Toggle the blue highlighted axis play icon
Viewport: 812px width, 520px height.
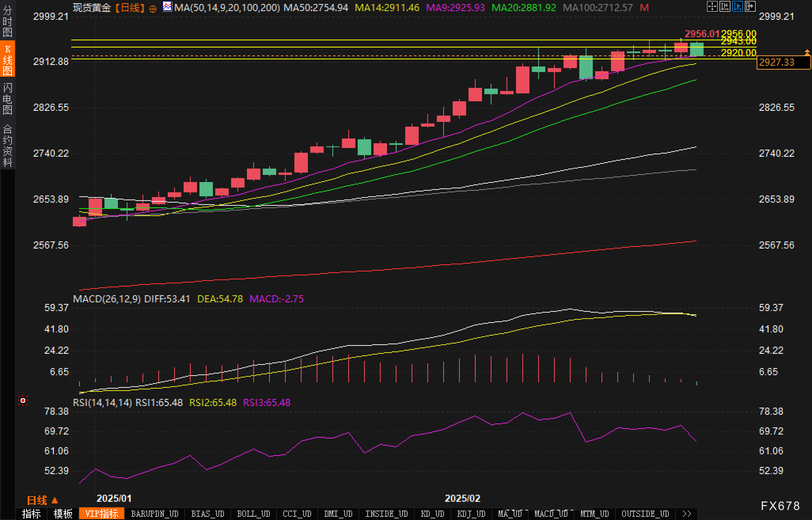(737, 6)
